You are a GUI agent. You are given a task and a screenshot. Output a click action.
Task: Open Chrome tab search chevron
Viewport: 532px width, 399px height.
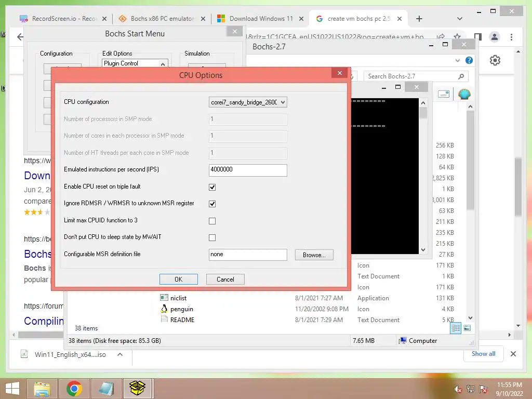(x=459, y=19)
